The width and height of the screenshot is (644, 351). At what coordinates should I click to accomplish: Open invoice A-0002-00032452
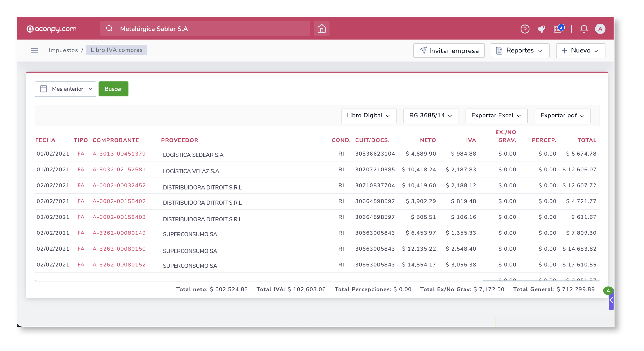pyautogui.click(x=119, y=185)
